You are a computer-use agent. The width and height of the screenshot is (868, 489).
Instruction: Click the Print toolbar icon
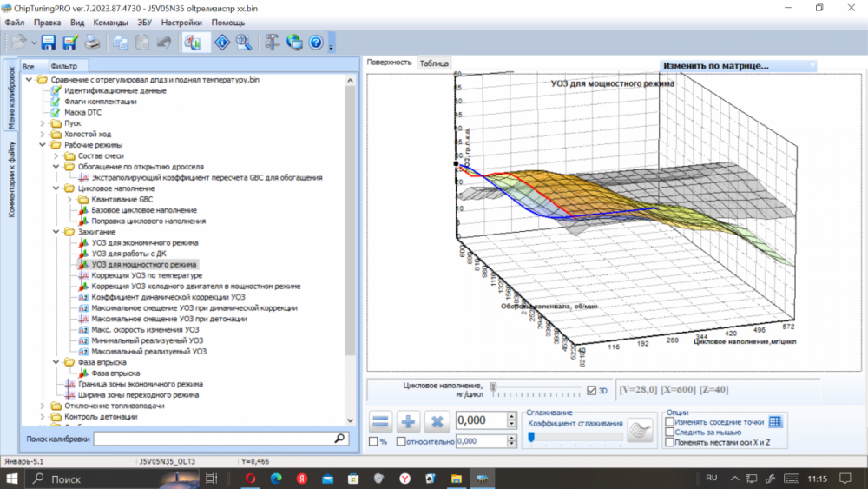coord(92,42)
